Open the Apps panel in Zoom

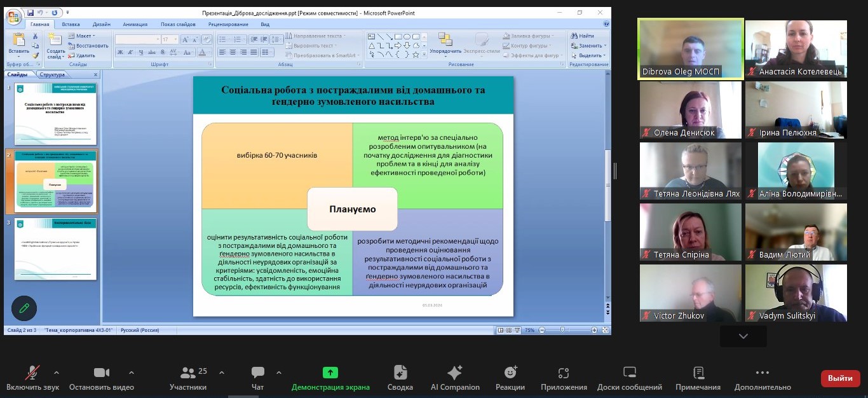(x=564, y=373)
